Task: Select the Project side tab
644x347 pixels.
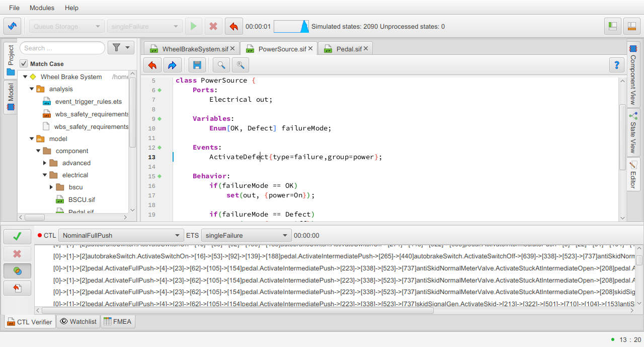Action: tap(11, 60)
